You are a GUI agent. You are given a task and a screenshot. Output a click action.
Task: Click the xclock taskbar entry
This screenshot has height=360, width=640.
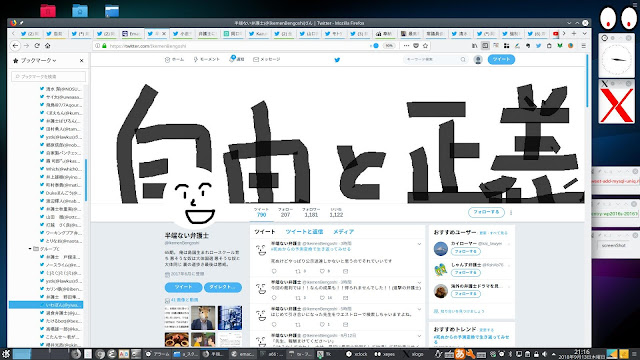tap(357, 354)
